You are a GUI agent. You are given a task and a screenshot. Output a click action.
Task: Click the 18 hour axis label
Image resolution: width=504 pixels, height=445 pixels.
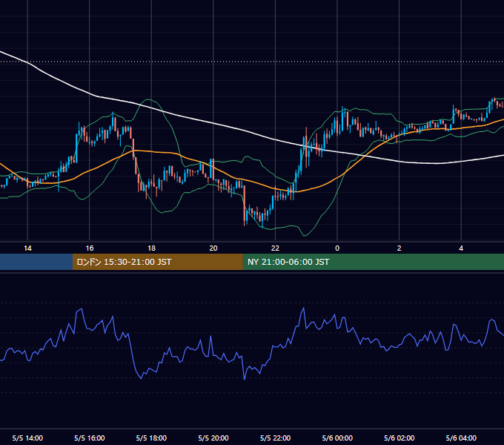pyautogui.click(x=151, y=248)
